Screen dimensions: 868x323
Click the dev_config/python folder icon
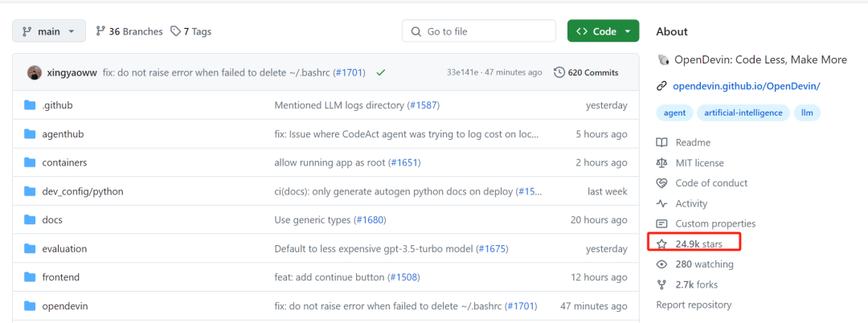pos(30,191)
